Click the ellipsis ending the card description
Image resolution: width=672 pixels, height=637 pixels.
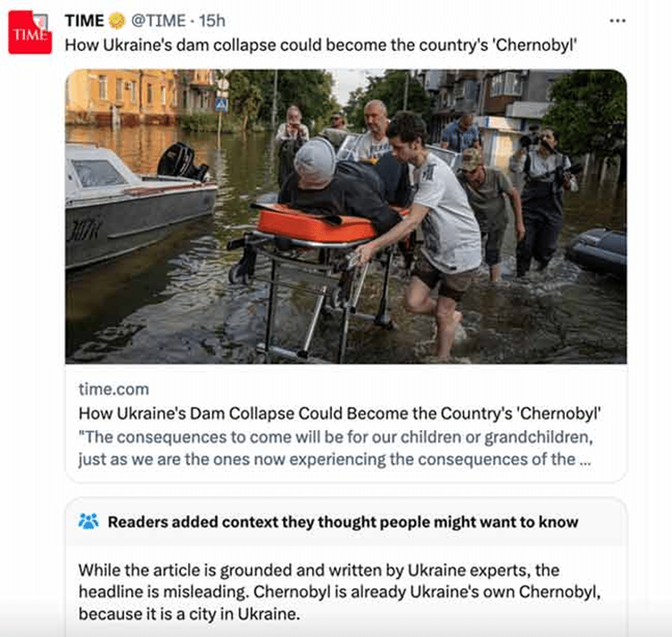pos(585,460)
